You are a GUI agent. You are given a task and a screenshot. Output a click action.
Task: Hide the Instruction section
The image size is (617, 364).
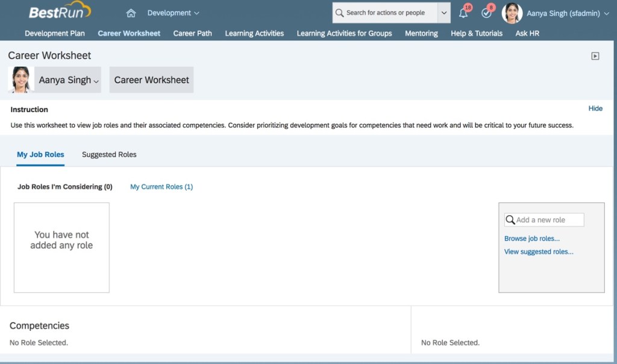(595, 108)
